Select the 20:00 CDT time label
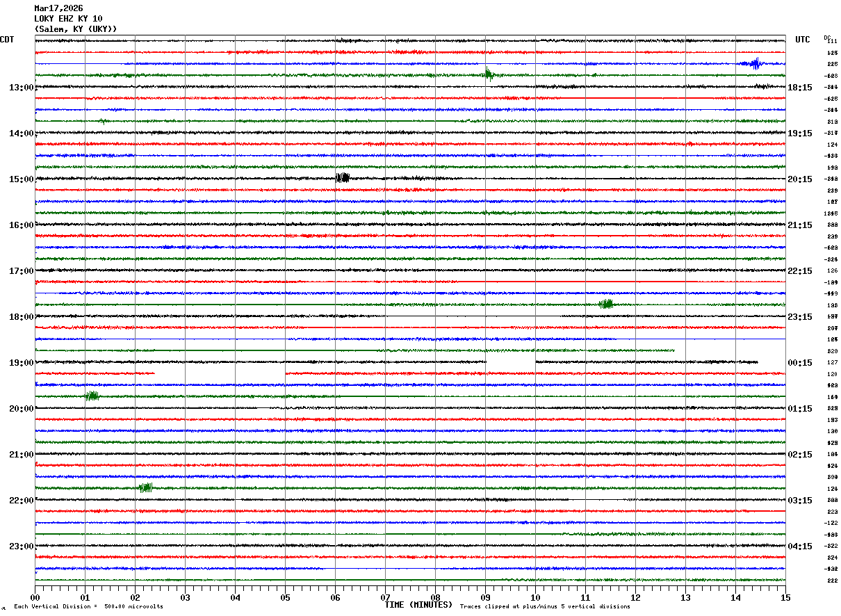Image resolution: width=841 pixels, height=616 pixels. (22, 409)
